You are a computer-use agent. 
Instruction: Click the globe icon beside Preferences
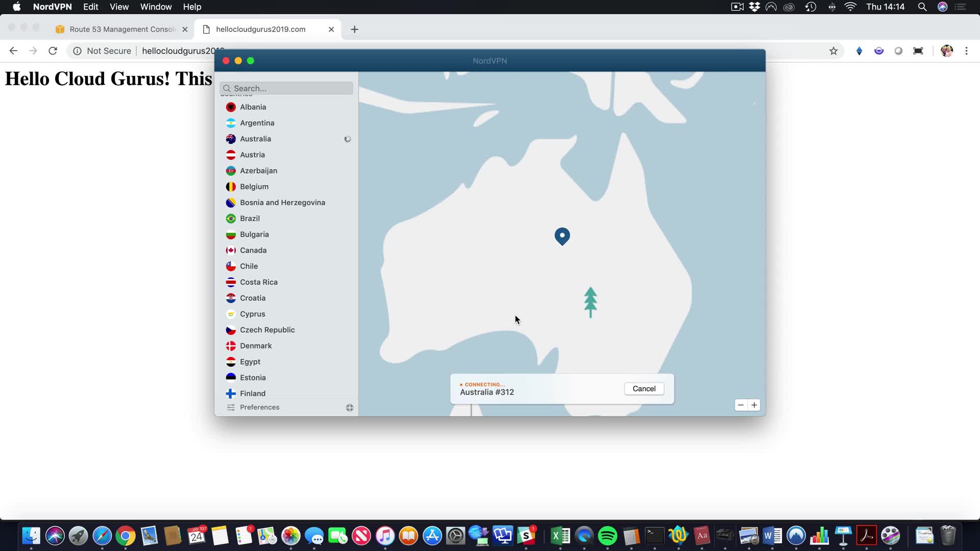(x=350, y=408)
